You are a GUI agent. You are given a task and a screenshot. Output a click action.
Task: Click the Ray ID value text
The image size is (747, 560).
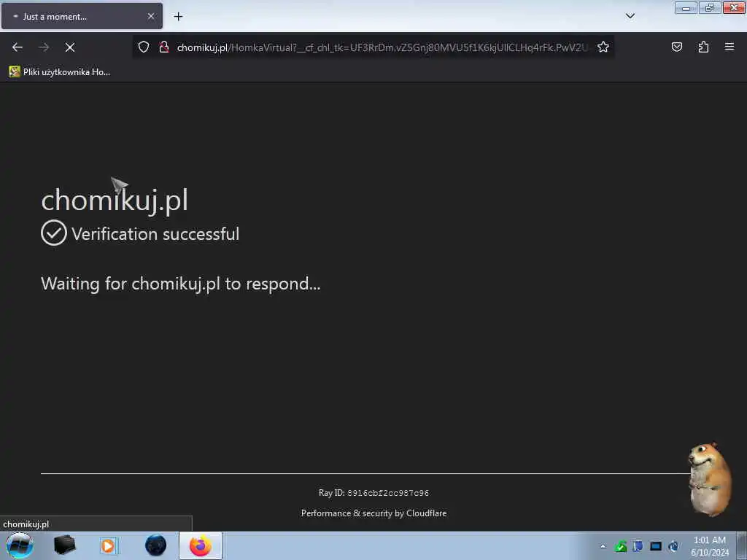[x=388, y=493]
